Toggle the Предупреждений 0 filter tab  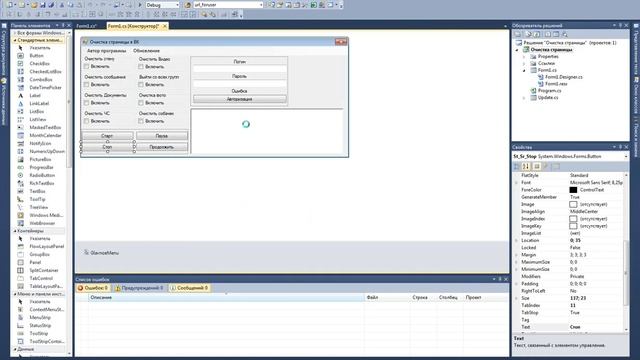(139, 288)
